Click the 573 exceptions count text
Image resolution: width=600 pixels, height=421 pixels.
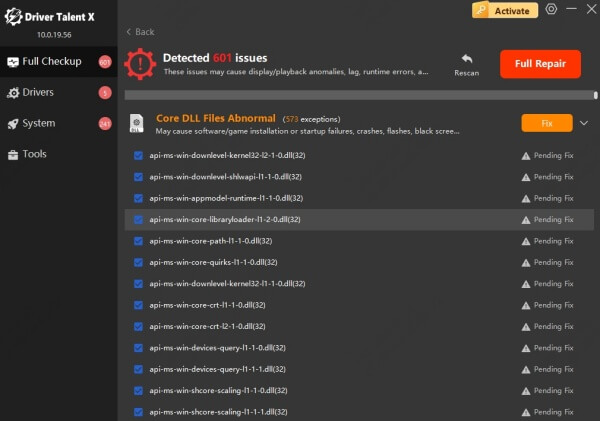coord(311,119)
